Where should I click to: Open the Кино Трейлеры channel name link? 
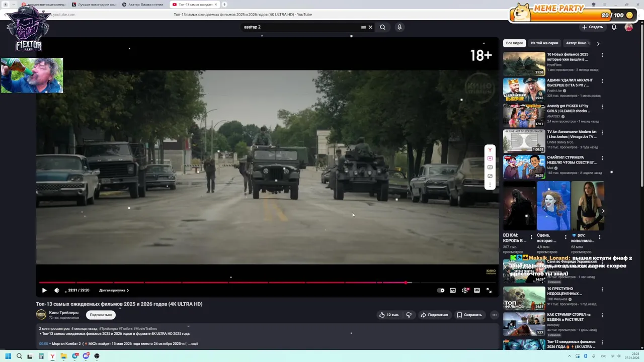click(64, 313)
